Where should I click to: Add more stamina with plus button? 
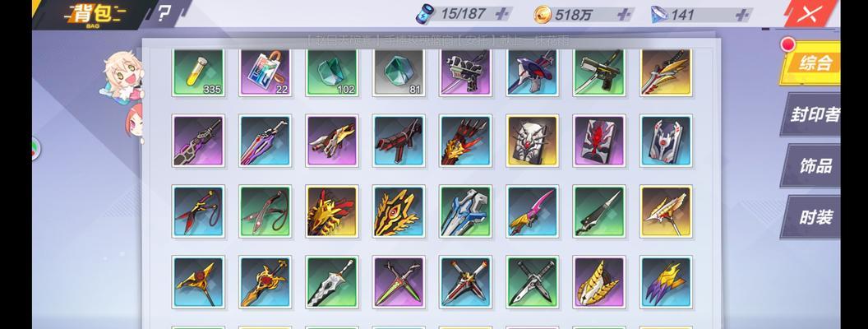click(x=502, y=15)
